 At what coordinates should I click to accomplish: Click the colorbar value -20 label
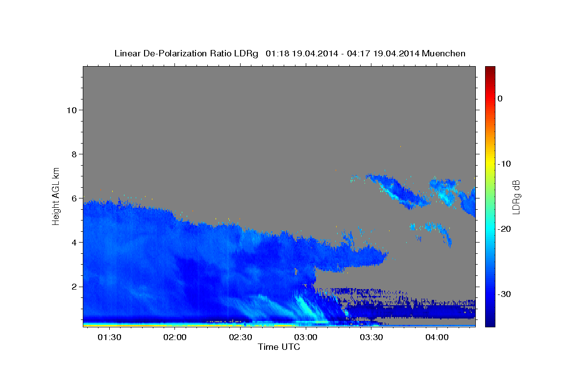point(505,229)
